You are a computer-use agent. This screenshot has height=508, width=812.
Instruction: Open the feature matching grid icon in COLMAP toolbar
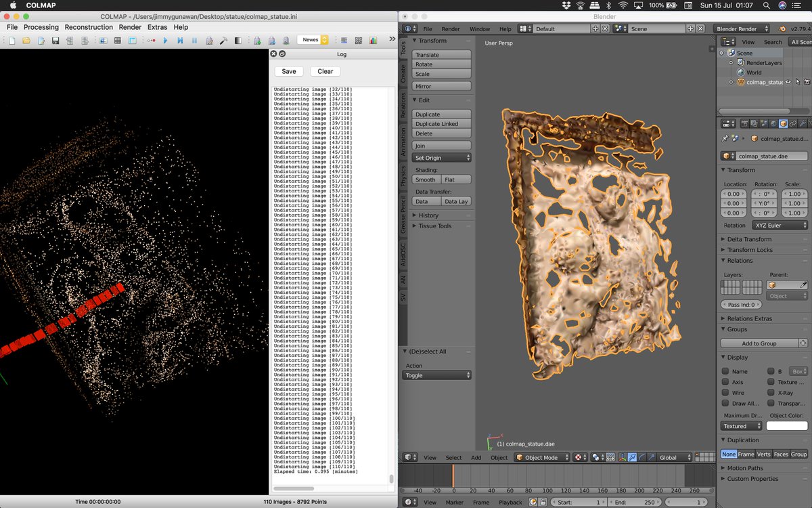(x=118, y=39)
